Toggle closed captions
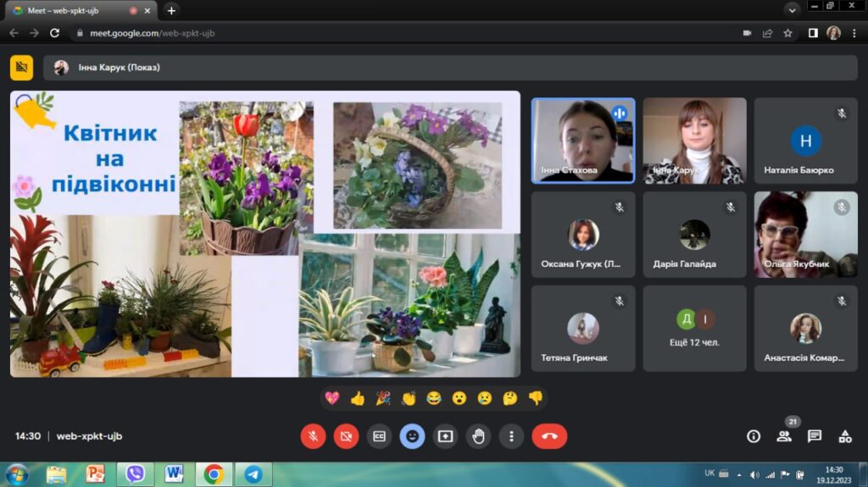868x487 pixels. tap(379, 436)
